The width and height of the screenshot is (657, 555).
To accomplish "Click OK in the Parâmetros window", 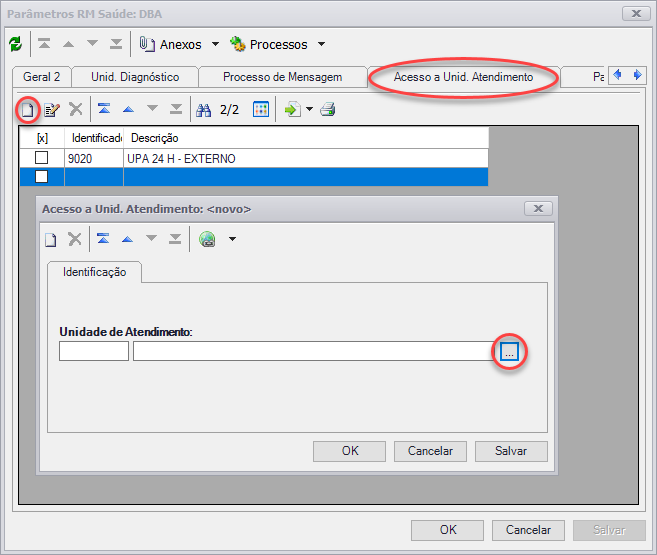I will (447, 530).
